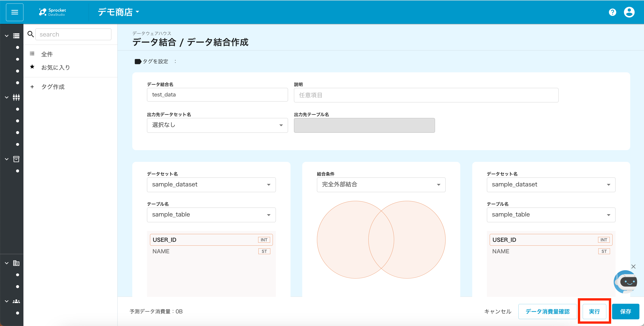This screenshot has width=644, height=326.
Task: Click the data warehouse sidebar icon
Action: (x=16, y=36)
